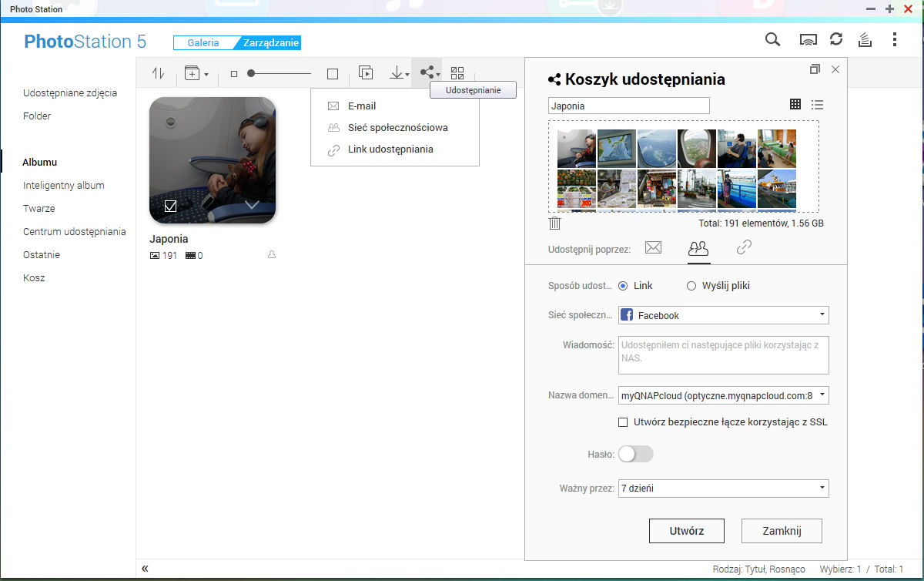Switch to the Zarządzanie tab
Image resolution: width=924 pixels, height=581 pixels.
tap(270, 43)
